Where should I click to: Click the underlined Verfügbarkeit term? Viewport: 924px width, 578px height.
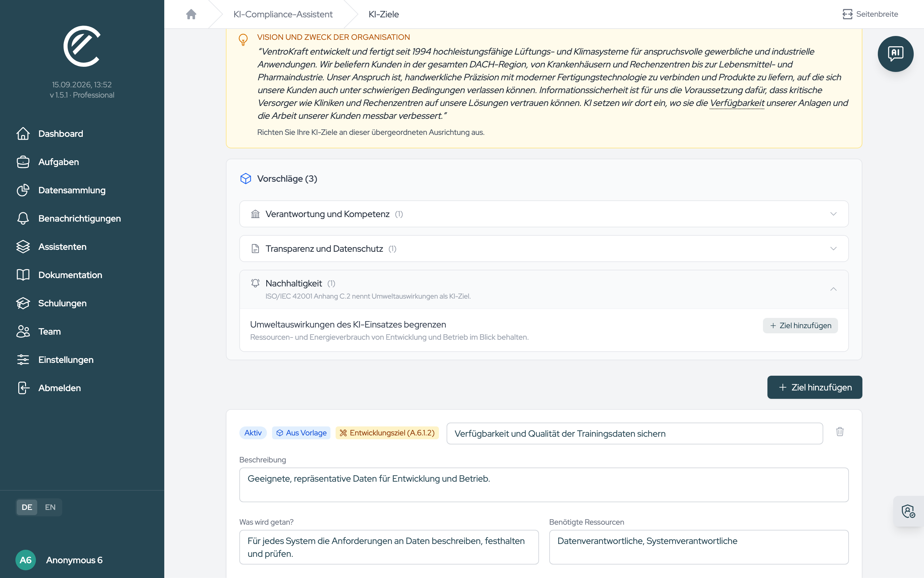pos(737,103)
